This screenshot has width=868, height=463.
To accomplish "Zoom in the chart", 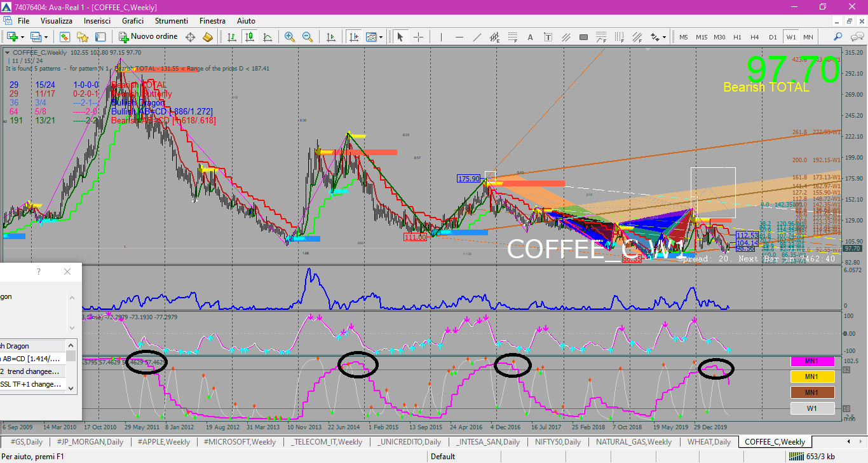I will [x=290, y=37].
